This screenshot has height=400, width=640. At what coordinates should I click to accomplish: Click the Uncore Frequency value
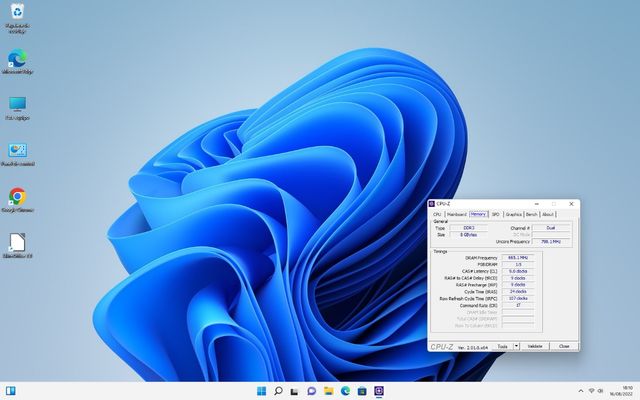pyautogui.click(x=551, y=242)
